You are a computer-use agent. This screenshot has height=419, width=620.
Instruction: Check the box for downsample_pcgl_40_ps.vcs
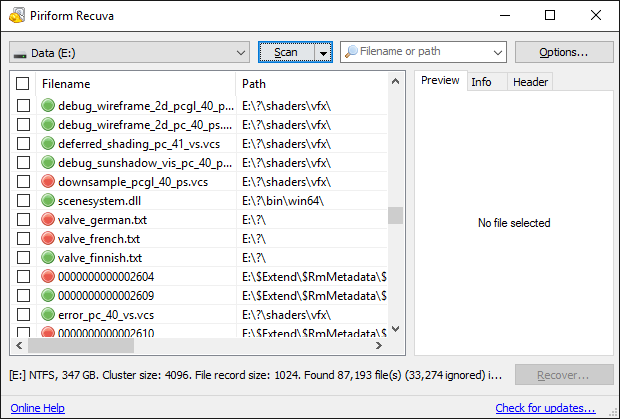pyautogui.click(x=23, y=181)
